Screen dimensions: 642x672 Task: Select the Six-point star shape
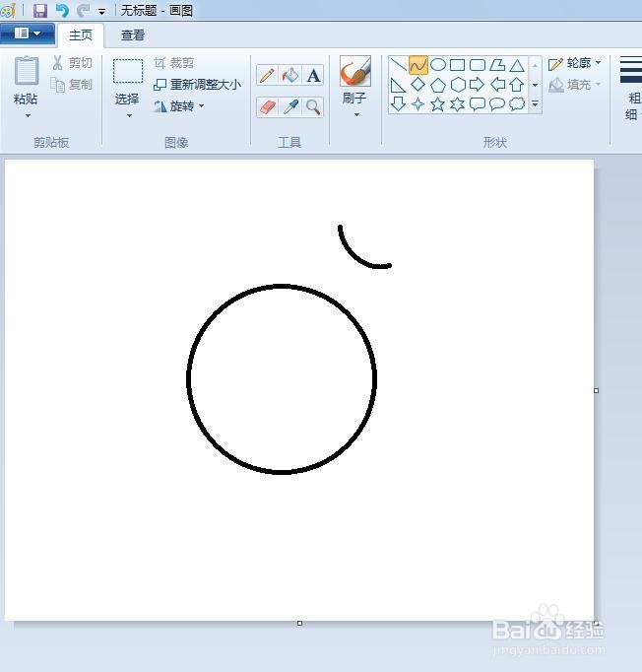[458, 103]
